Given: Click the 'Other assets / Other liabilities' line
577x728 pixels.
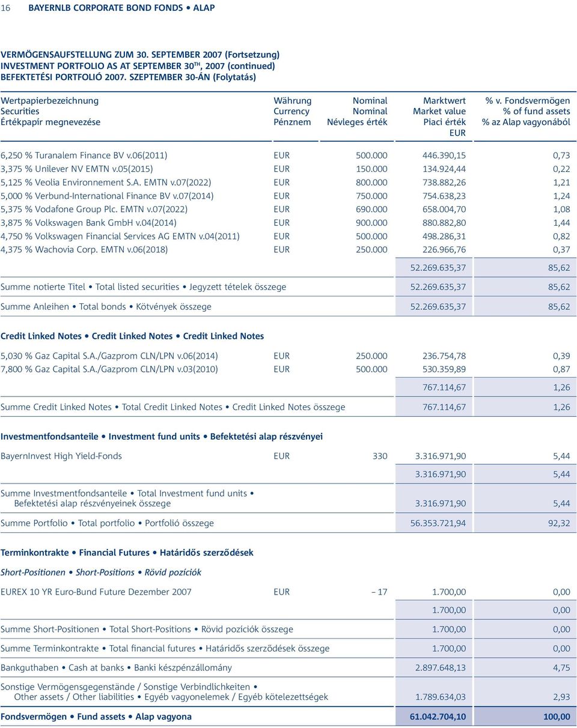Looking at the screenshot, I should (171, 697).
